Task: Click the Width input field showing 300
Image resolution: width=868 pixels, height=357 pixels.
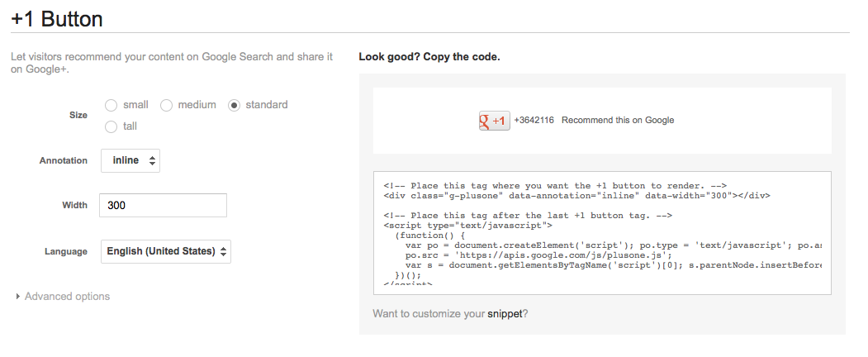Action: point(163,205)
